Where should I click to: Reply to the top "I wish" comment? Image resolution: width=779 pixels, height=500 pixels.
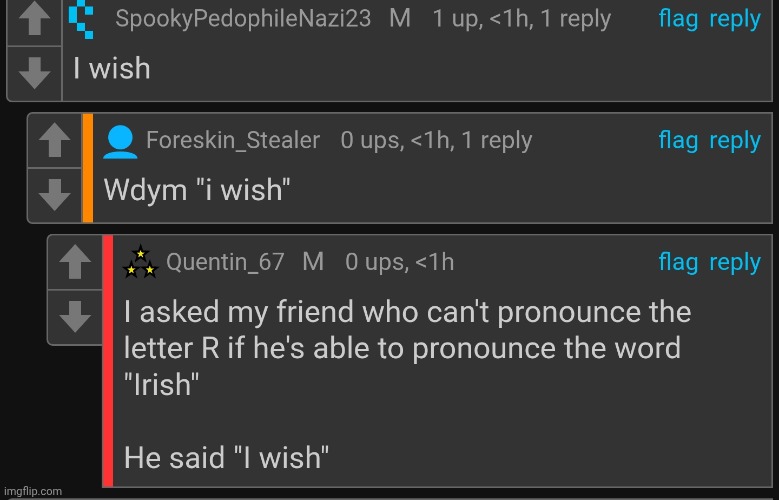pos(735,19)
